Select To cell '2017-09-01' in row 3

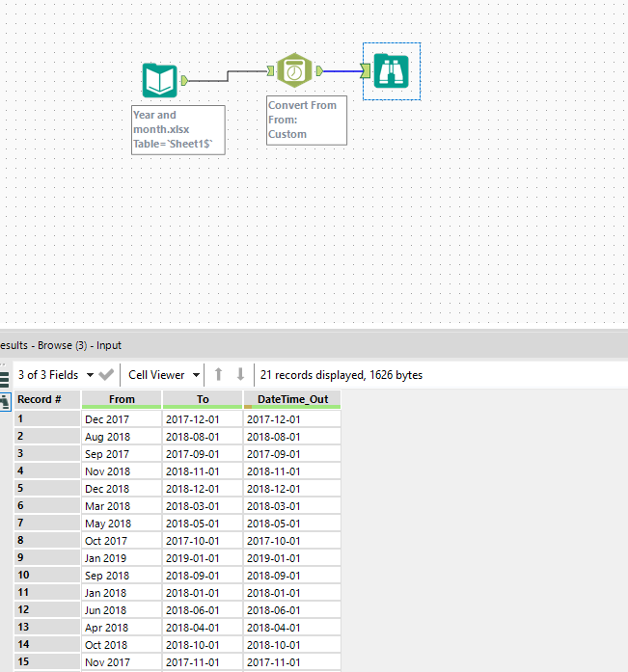203,454
